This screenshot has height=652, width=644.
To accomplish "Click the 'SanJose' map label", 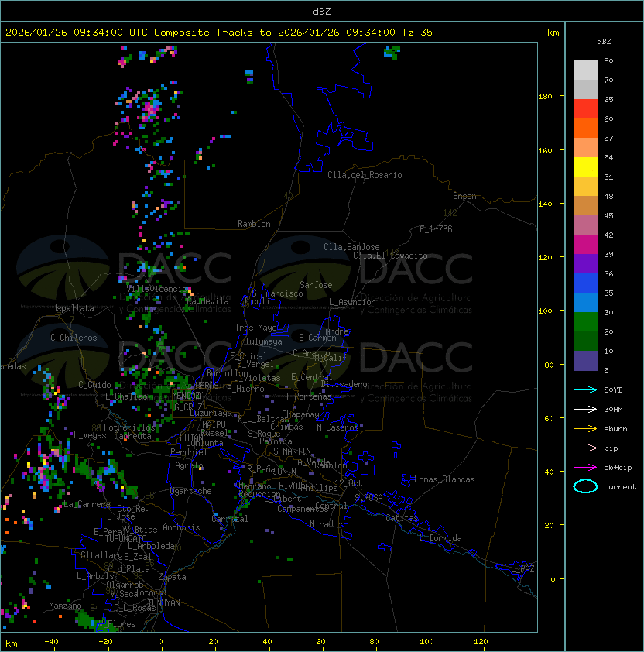I will click(316, 285).
